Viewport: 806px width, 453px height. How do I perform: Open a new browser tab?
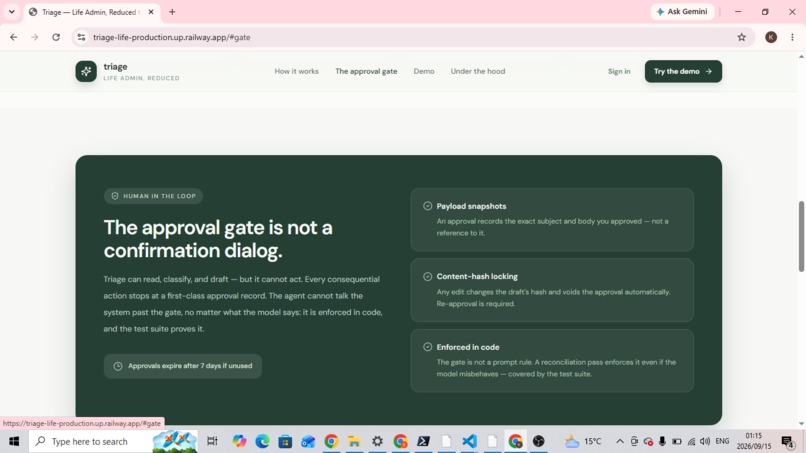click(172, 12)
